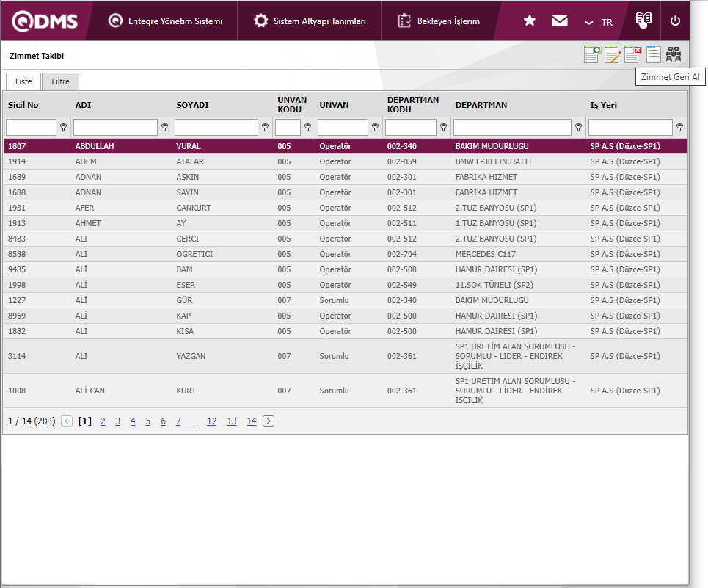The width and height of the screenshot is (708, 588).
Task: Click the SOYADI filter input field
Action: 216,128
